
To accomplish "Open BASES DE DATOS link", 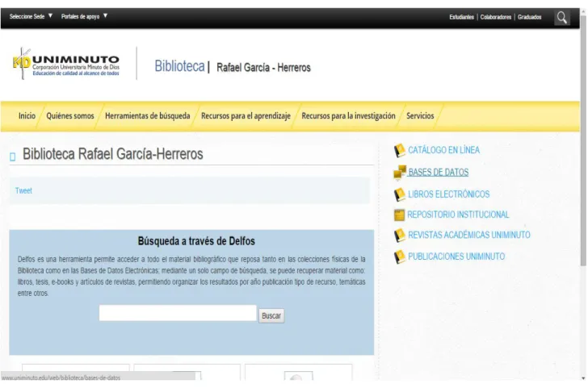I will (438, 173).
